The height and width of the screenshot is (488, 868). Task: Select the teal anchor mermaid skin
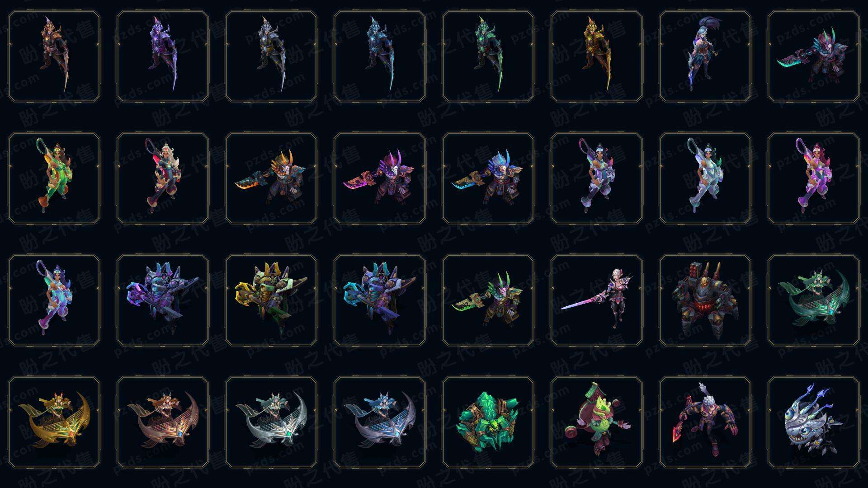[x=814, y=300]
